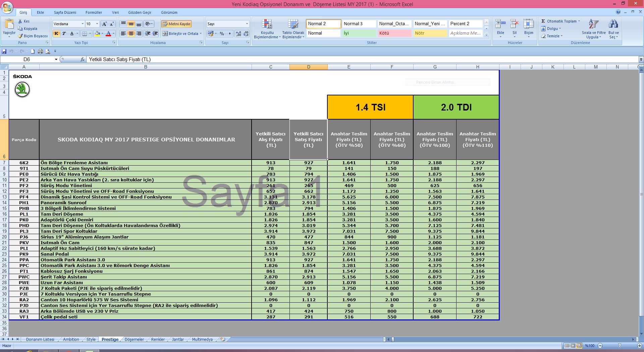Open Tablo Olarak Biçimlendir table formatting
The height and width of the screenshot is (352, 644).
(x=293, y=29)
